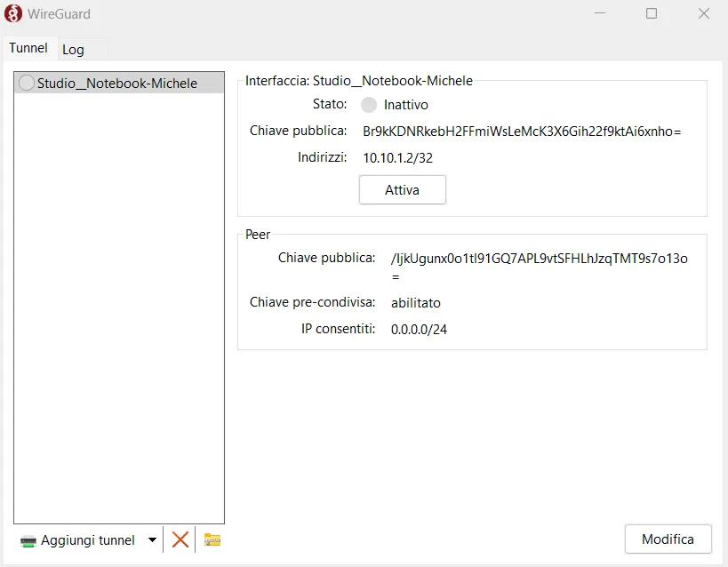The image size is (728, 567).
Task: Click the zip folder import icon
Action: 211,539
